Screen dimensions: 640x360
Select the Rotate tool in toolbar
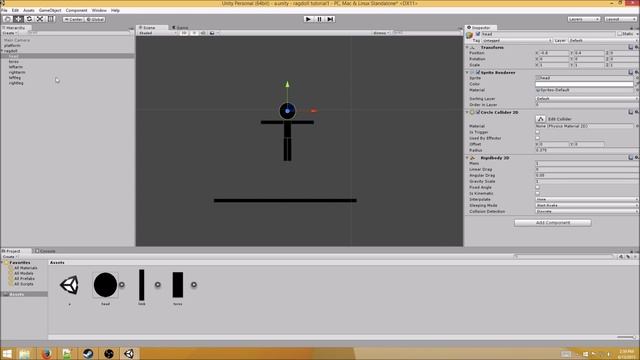pyautogui.click(x=29, y=19)
